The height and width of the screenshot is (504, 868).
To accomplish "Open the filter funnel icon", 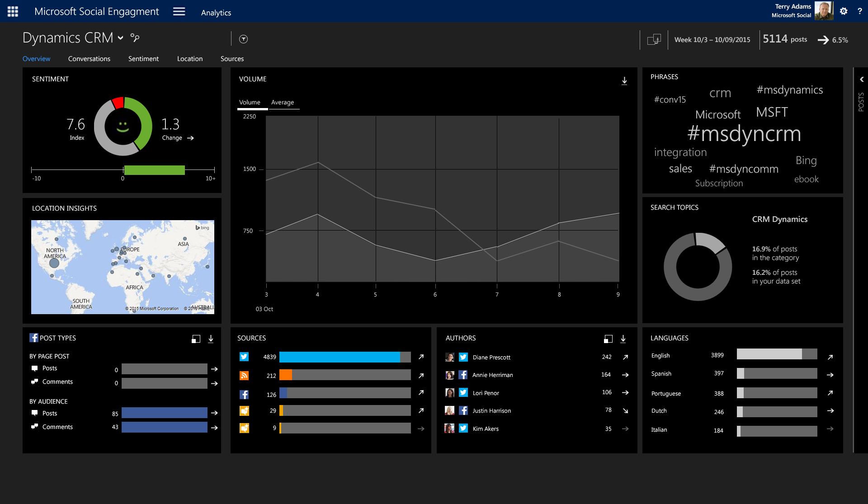I will pyautogui.click(x=243, y=39).
